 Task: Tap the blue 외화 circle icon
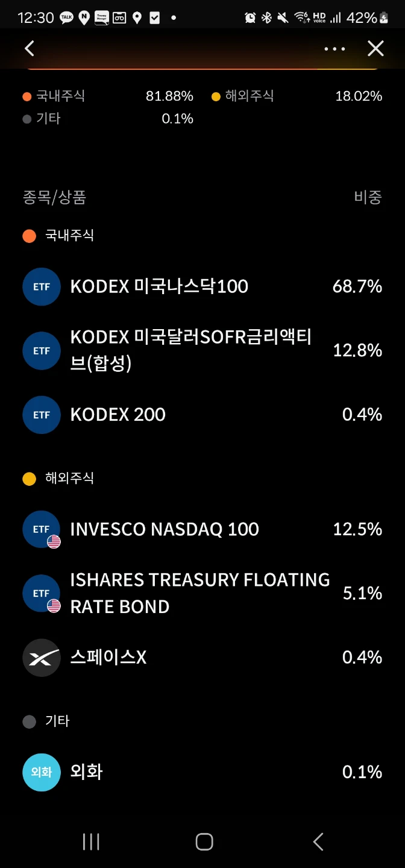click(x=42, y=772)
